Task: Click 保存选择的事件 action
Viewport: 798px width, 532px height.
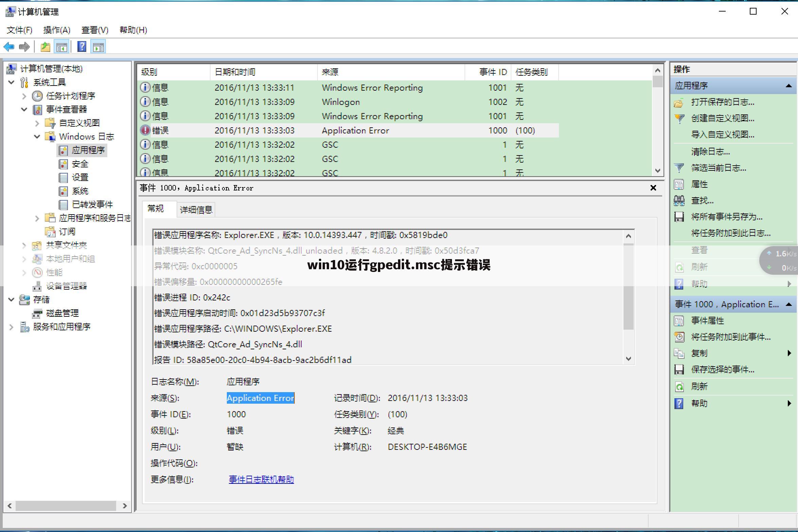Action: click(x=723, y=370)
